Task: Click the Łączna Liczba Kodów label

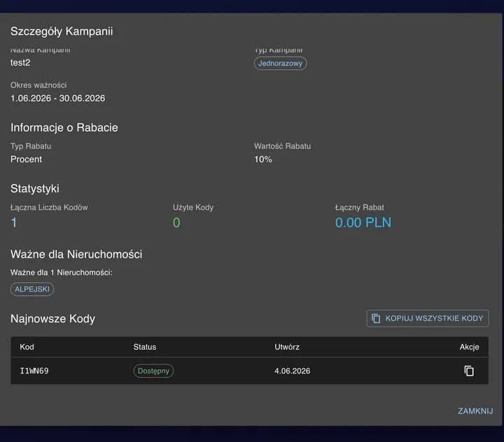Action: 49,208
